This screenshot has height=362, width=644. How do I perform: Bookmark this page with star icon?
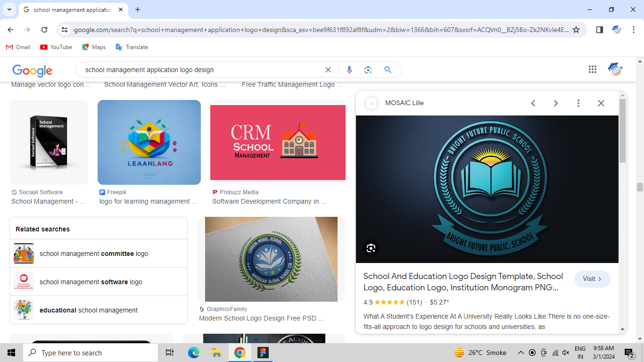(x=576, y=30)
